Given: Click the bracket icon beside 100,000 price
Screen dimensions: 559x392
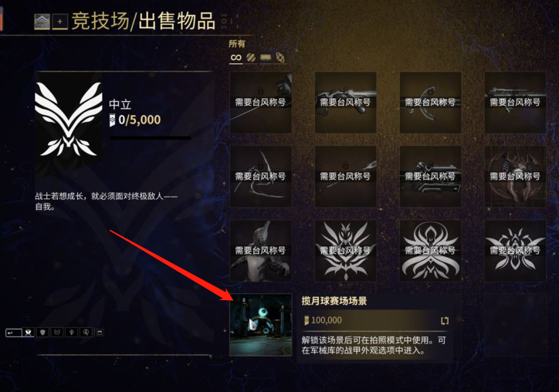Looking at the screenshot, I should click(x=445, y=321).
